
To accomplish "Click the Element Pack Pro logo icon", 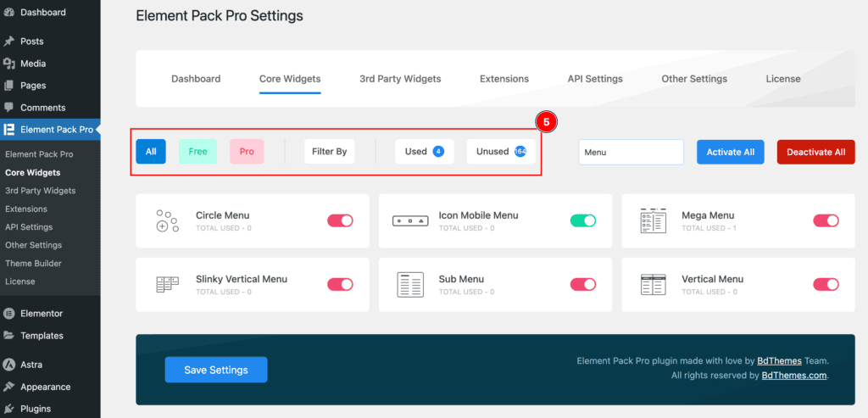I will click(x=8, y=130).
